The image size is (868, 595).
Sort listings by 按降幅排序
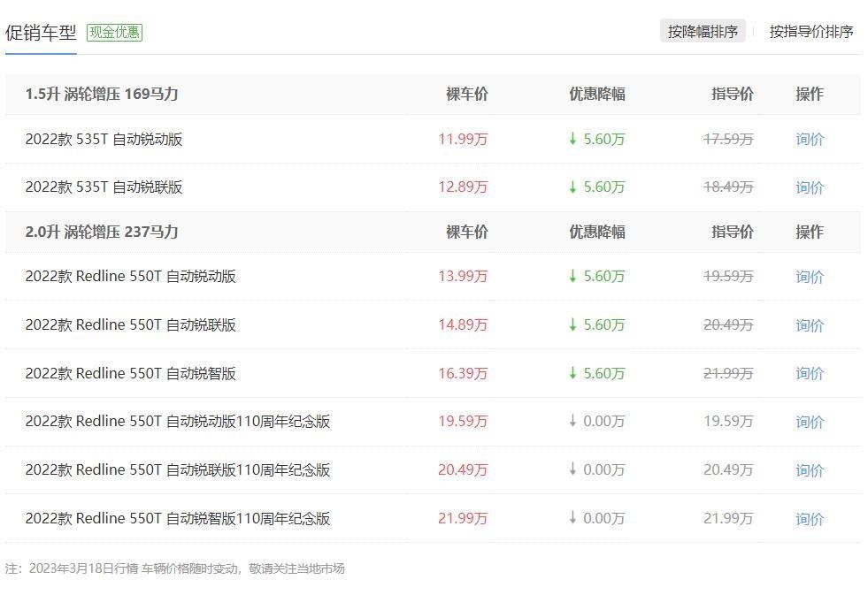pos(703,31)
